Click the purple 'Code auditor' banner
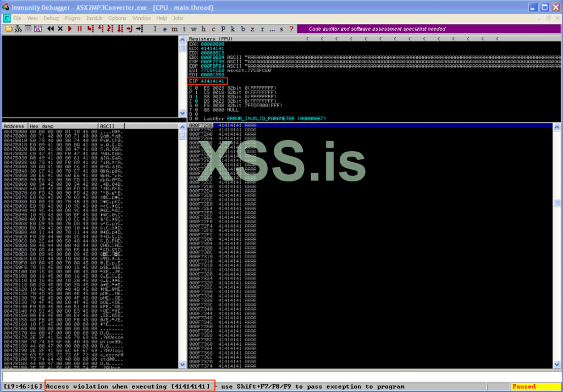 coord(429,29)
